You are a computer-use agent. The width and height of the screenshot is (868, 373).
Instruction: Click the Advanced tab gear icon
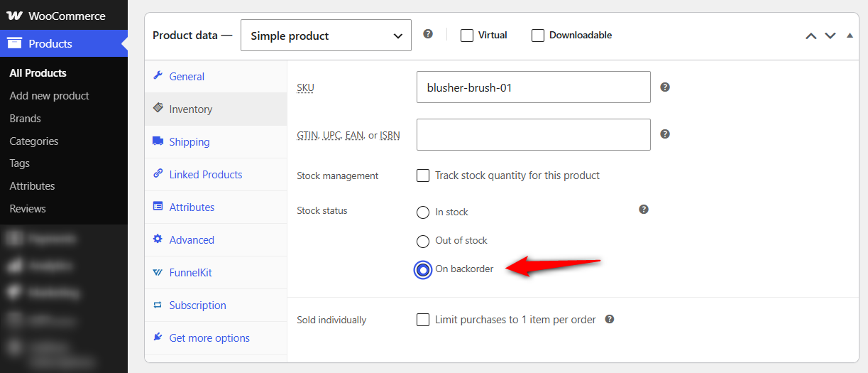click(158, 239)
